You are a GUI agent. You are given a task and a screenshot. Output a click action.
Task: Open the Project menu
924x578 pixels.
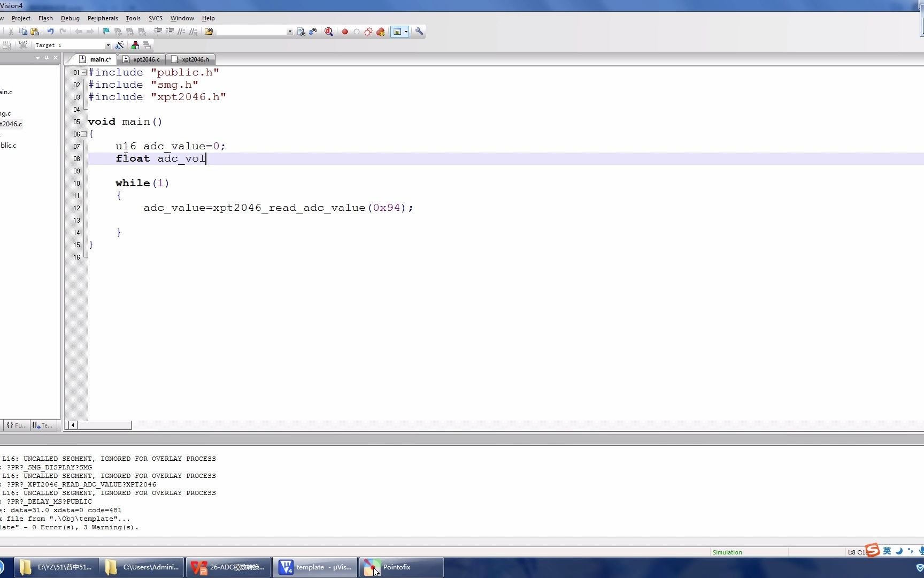click(21, 18)
